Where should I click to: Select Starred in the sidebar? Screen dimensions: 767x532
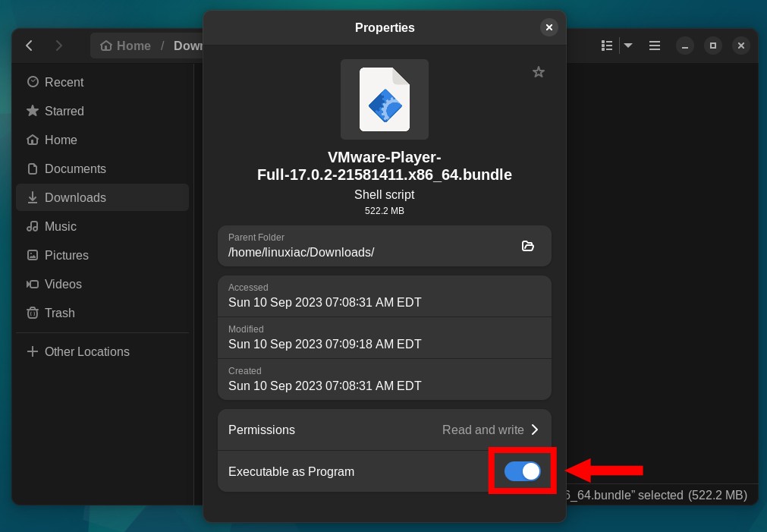point(102,111)
